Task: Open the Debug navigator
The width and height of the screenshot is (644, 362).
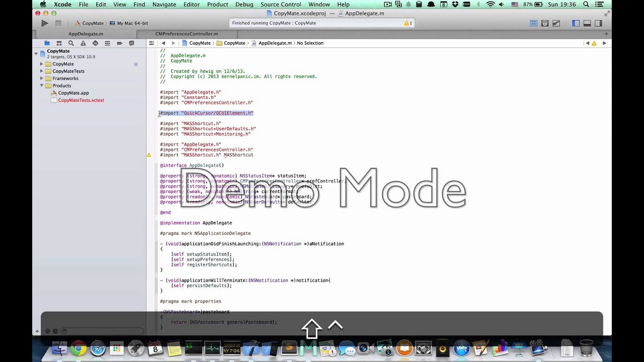Action: (x=107, y=43)
